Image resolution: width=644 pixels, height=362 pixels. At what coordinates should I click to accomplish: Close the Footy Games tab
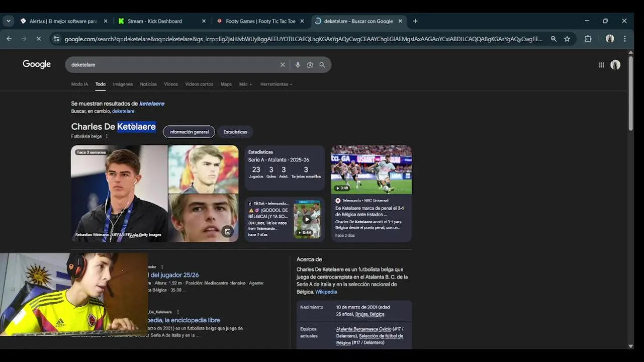pos(302,21)
